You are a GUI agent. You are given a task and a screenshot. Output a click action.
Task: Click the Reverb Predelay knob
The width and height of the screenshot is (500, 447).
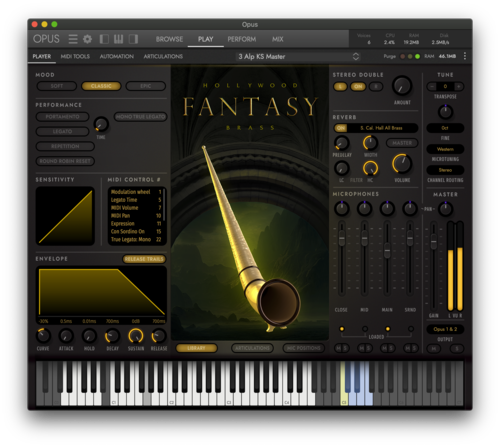(342, 143)
